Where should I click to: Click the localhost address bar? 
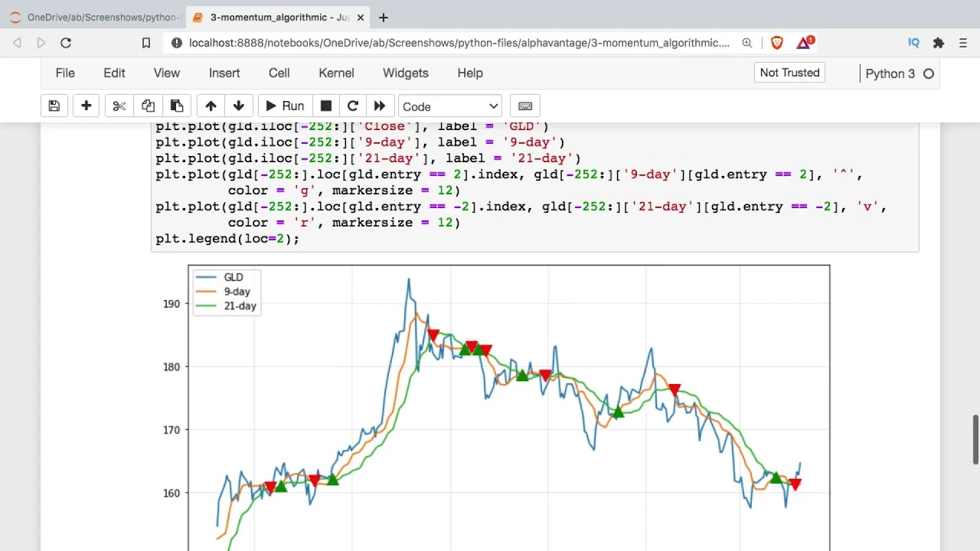459,43
